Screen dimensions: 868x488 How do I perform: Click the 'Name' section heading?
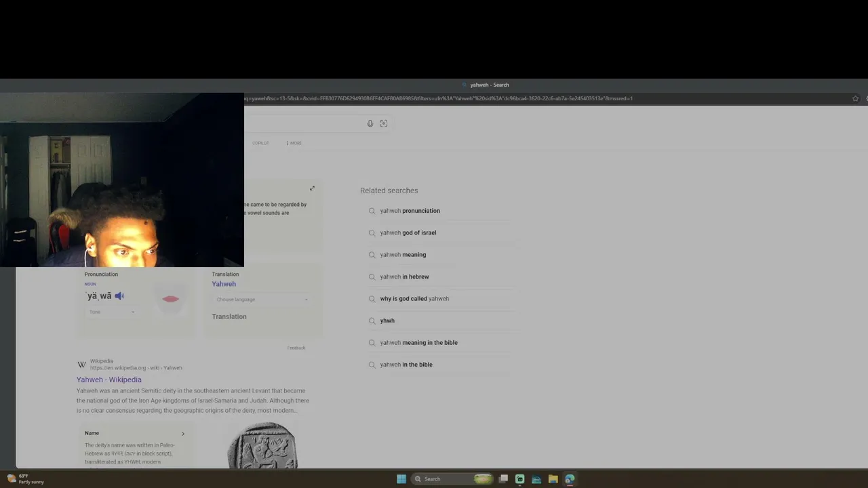click(92, 433)
